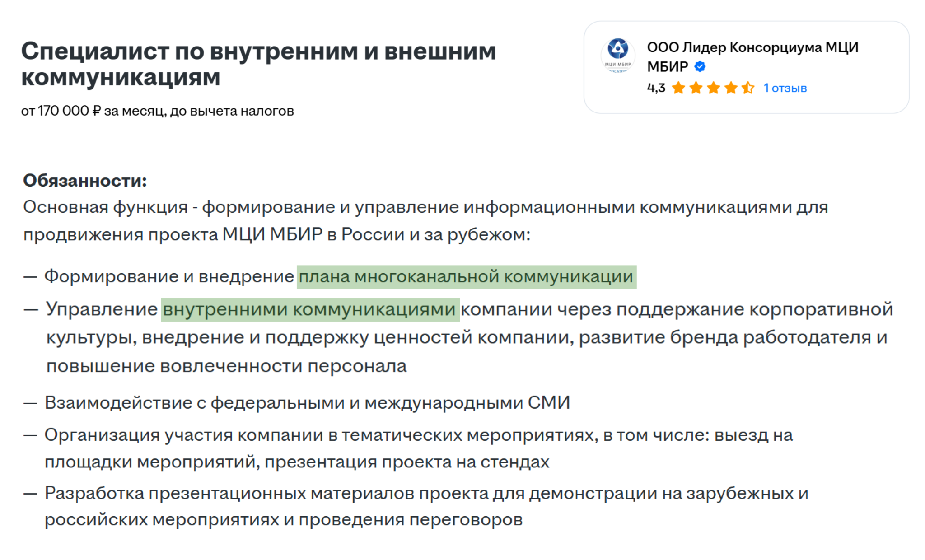Click the blue verified checkmark badge
The height and width of the screenshot is (560, 925).
[700, 67]
